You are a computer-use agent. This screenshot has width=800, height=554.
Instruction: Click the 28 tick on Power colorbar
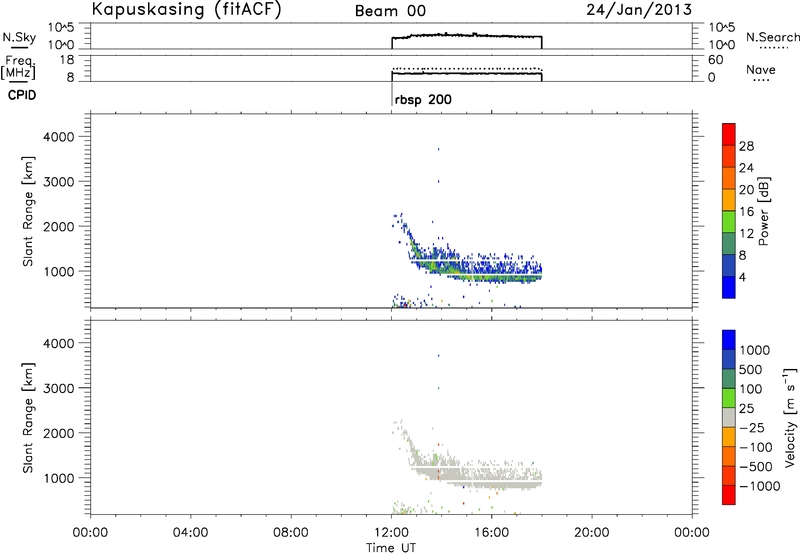tap(746, 146)
